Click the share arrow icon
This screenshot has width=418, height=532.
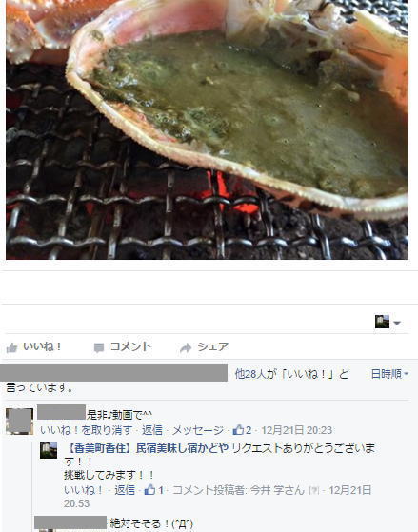[x=186, y=347]
